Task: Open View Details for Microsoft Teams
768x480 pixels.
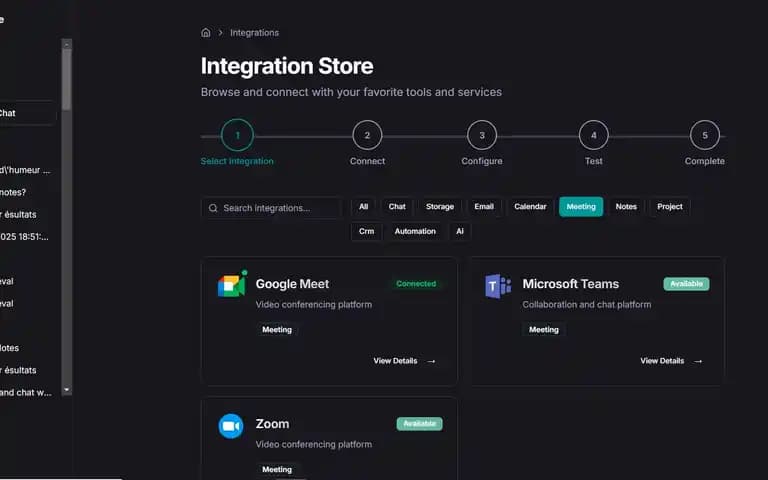Action: tap(671, 361)
